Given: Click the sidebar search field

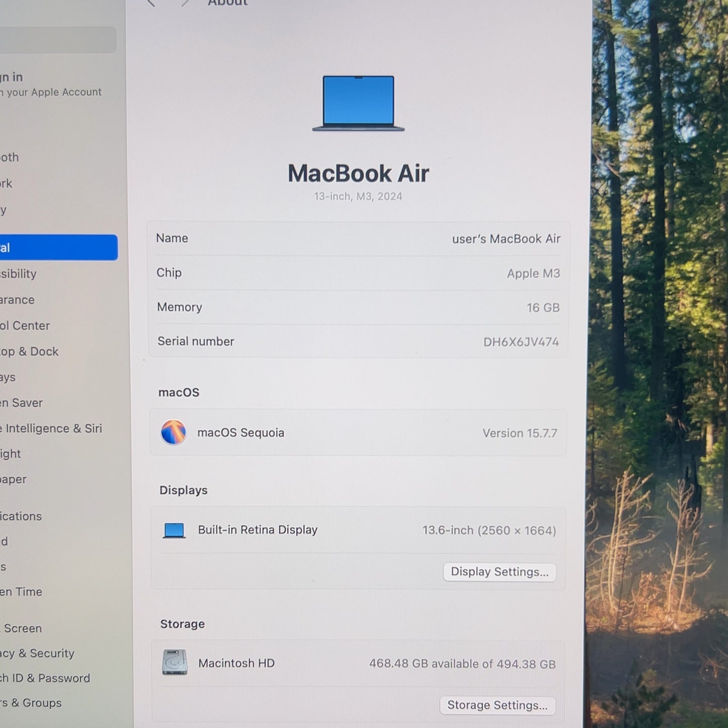Looking at the screenshot, I should [58, 40].
